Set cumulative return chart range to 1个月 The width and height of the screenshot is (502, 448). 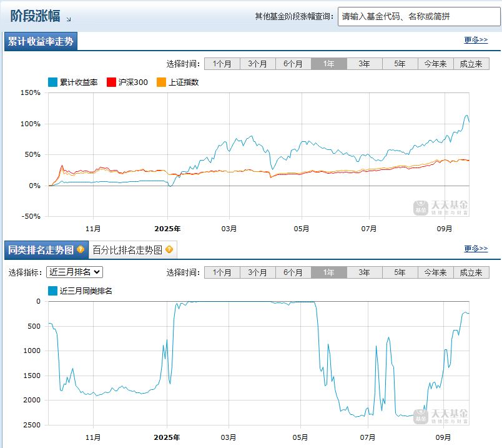point(222,64)
